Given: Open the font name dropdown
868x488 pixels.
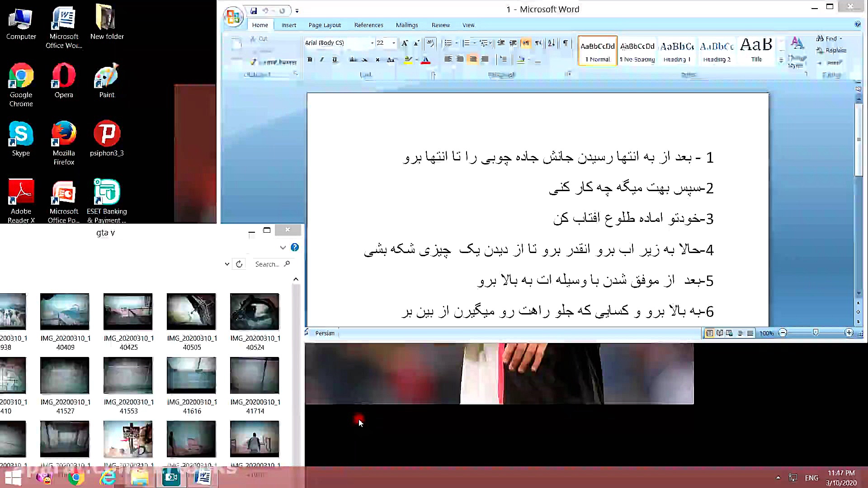Looking at the screenshot, I should (372, 43).
